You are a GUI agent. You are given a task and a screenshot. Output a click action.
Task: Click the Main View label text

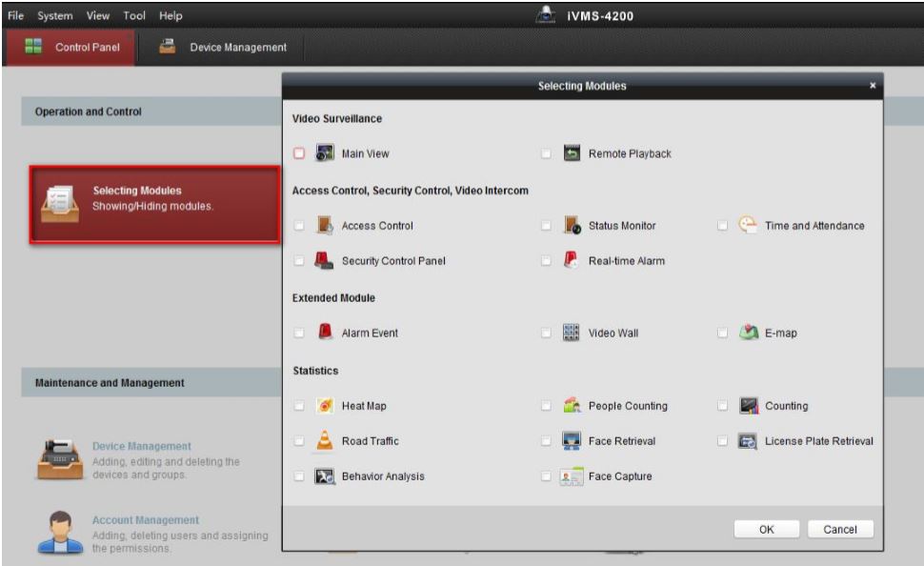[366, 153]
